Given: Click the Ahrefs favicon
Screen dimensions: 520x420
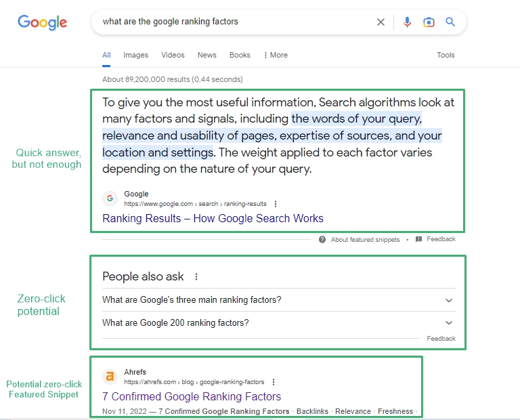Looking at the screenshot, I should 110,377.
